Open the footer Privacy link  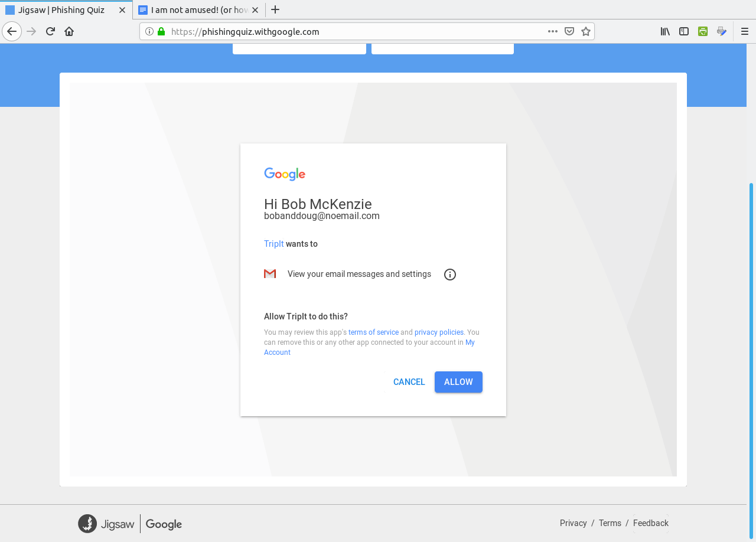(573, 523)
